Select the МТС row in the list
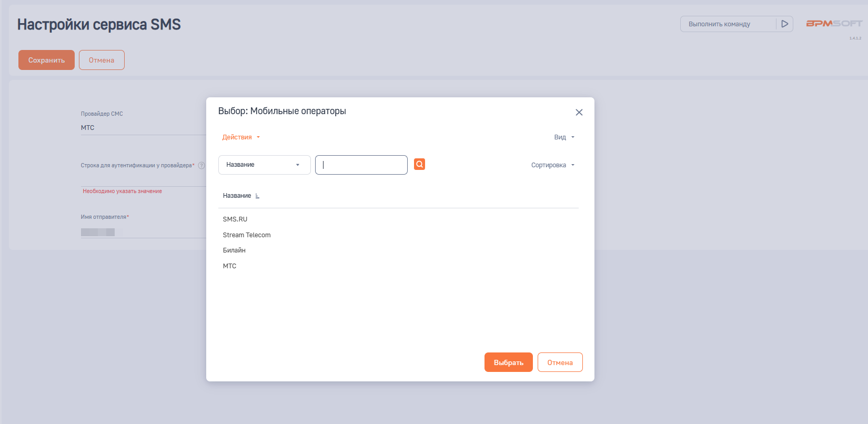The height and width of the screenshot is (424, 868). [x=398, y=266]
